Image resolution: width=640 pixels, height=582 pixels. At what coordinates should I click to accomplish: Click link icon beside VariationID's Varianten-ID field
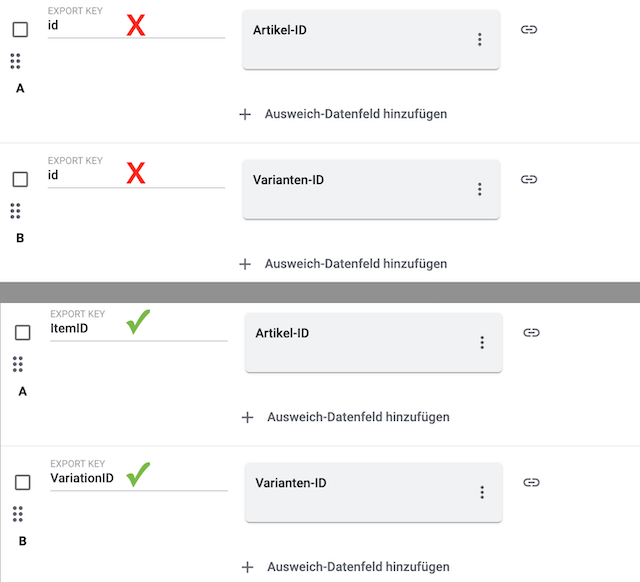[x=532, y=482]
